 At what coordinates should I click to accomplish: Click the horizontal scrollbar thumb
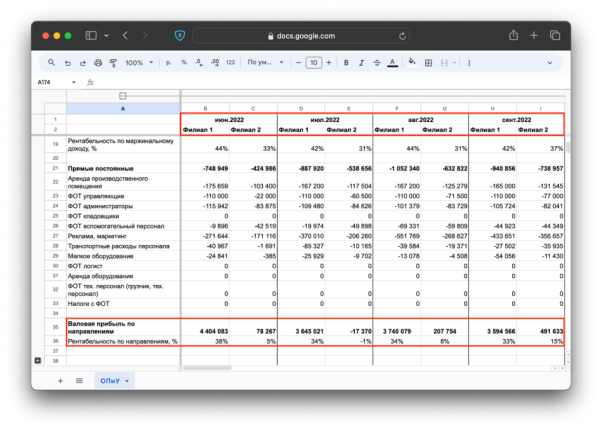pos(207,368)
